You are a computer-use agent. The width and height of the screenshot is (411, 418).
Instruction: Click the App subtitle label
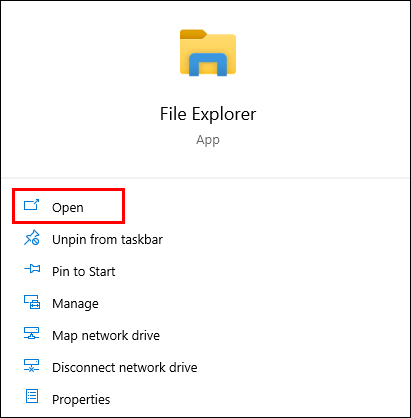(x=208, y=140)
